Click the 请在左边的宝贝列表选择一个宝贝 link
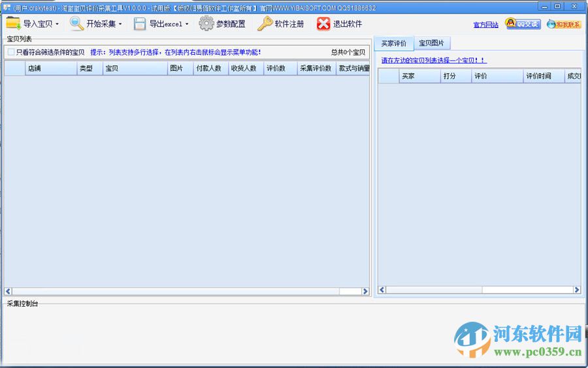Screen dimensions: 588x368 point(434,60)
